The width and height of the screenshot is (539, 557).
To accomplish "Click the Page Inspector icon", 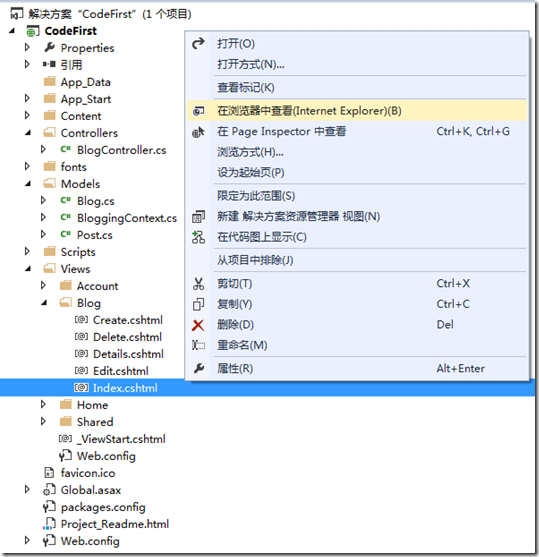I will click(x=198, y=132).
